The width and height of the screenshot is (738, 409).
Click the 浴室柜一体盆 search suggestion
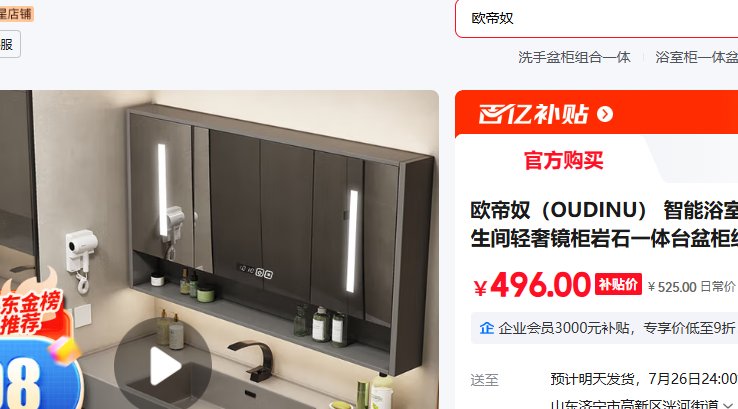[697, 57]
